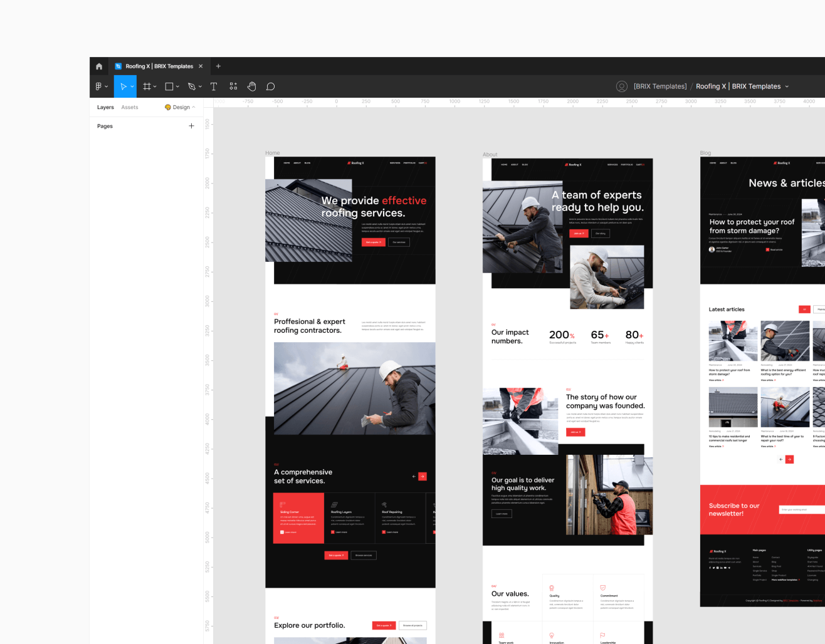Viewport: 825px width, 644px height.
Task: Select the Text tool
Action: tap(214, 86)
